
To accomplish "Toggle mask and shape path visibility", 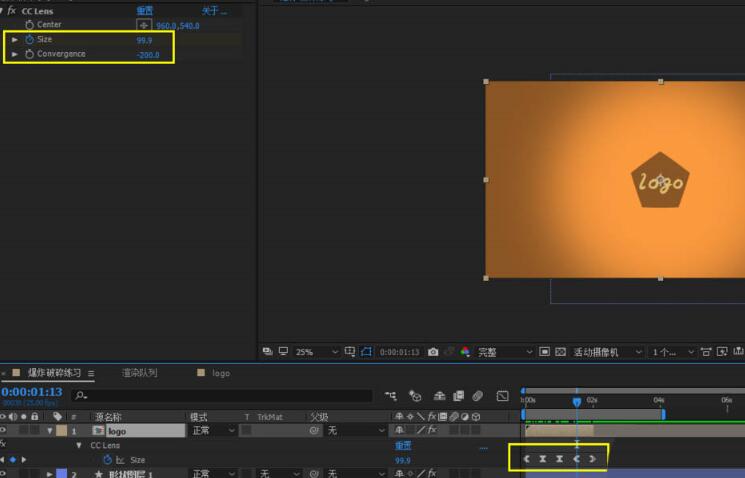I will (366, 351).
